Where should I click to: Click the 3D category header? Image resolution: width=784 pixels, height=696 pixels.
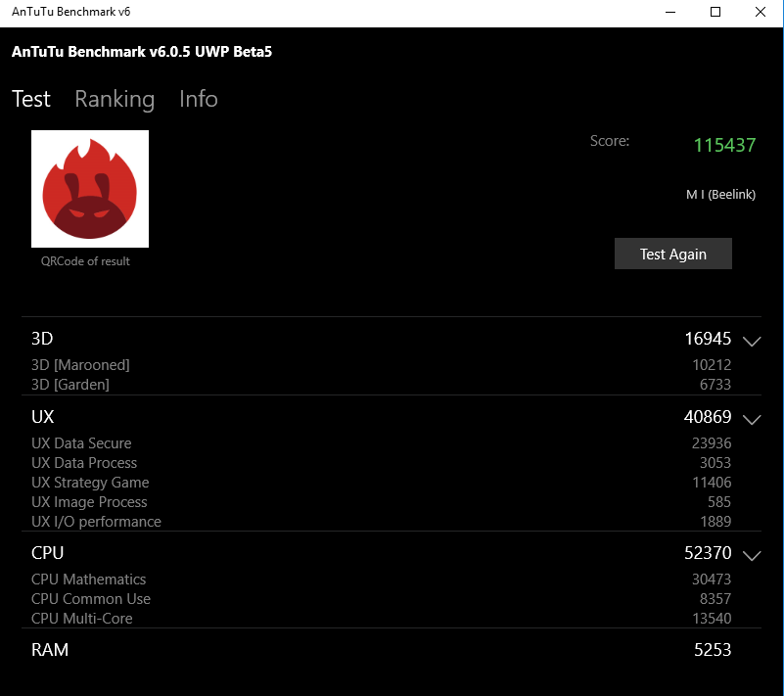pos(42,339)
